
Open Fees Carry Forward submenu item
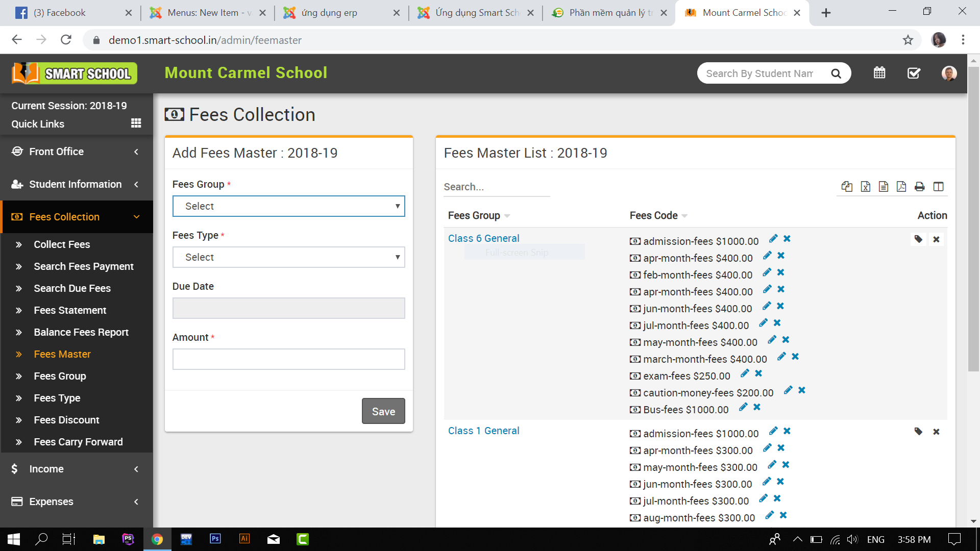click(78, 442)
